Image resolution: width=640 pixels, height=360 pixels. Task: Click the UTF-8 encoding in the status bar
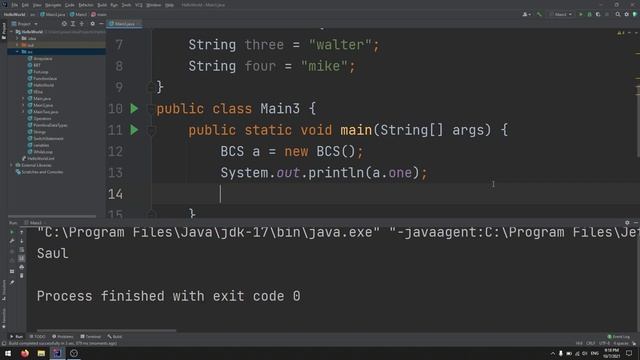click(604, 343)
